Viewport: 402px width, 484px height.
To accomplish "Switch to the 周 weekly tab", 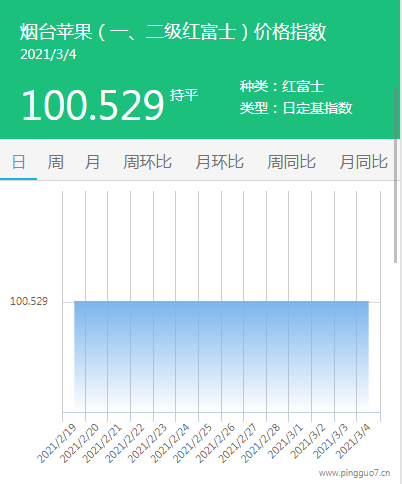I will 55,162.
